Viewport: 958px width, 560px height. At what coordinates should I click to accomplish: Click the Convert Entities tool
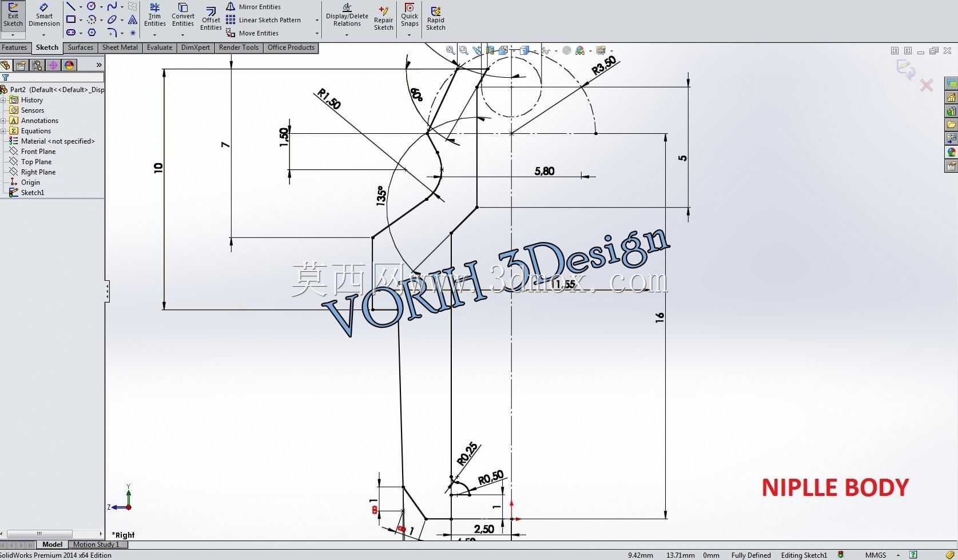point(183,15)
